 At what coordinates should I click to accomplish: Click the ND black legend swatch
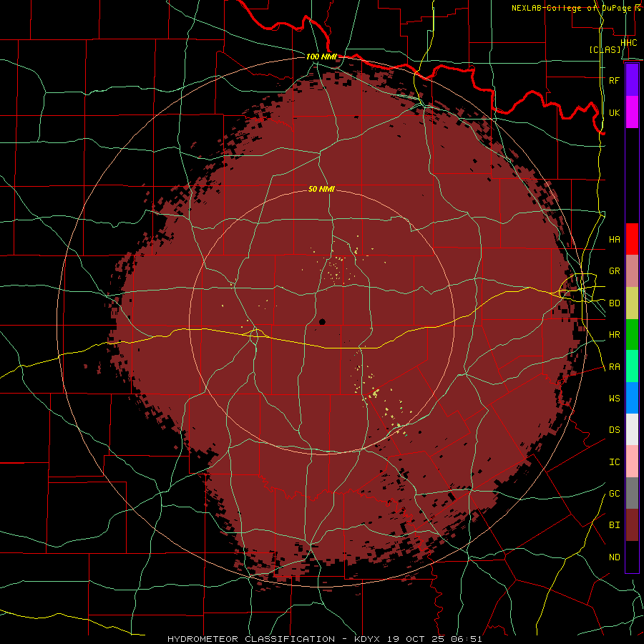(x=632, y=557)
